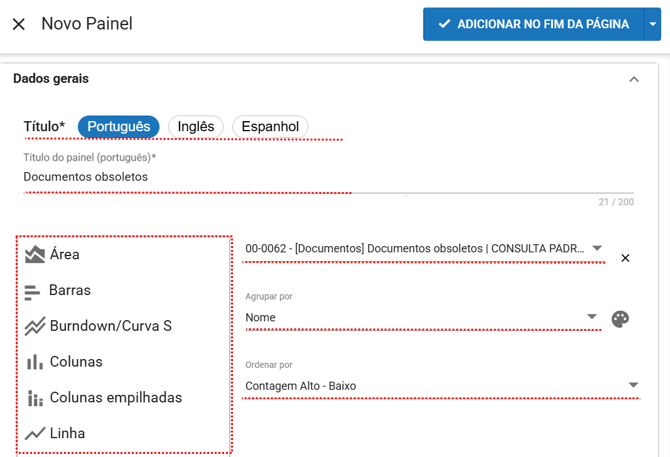Open the color palette icon
The height and width of the screenshot is (457, 670).
(x=620, y=319)
